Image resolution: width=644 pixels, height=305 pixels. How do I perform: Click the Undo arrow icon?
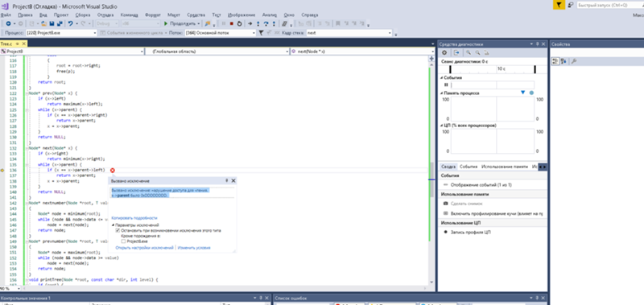click(70, 24)
